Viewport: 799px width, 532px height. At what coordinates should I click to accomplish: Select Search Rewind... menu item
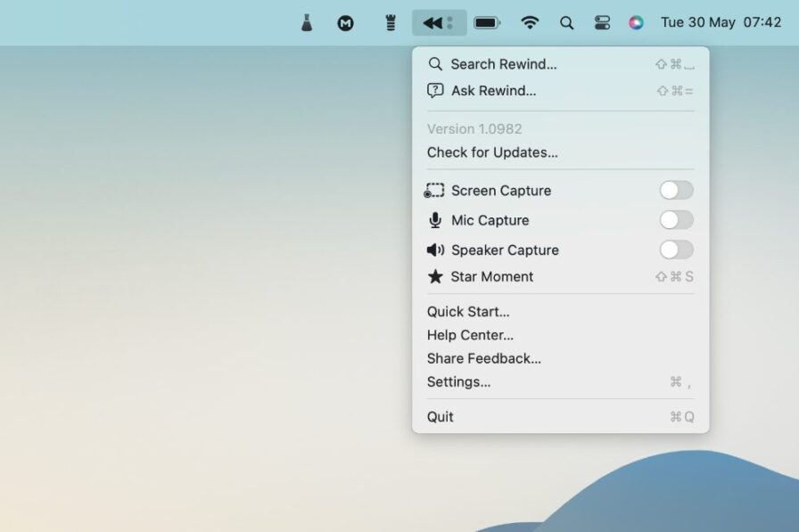pos(561,64)
